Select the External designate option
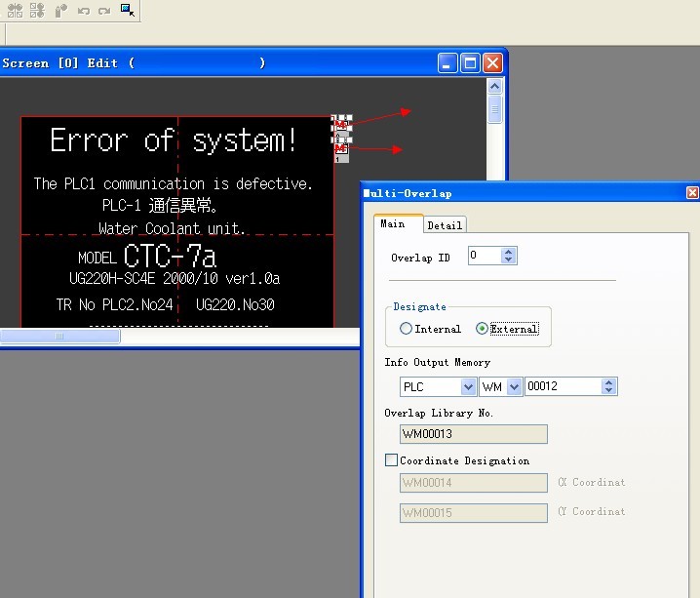 482,329
